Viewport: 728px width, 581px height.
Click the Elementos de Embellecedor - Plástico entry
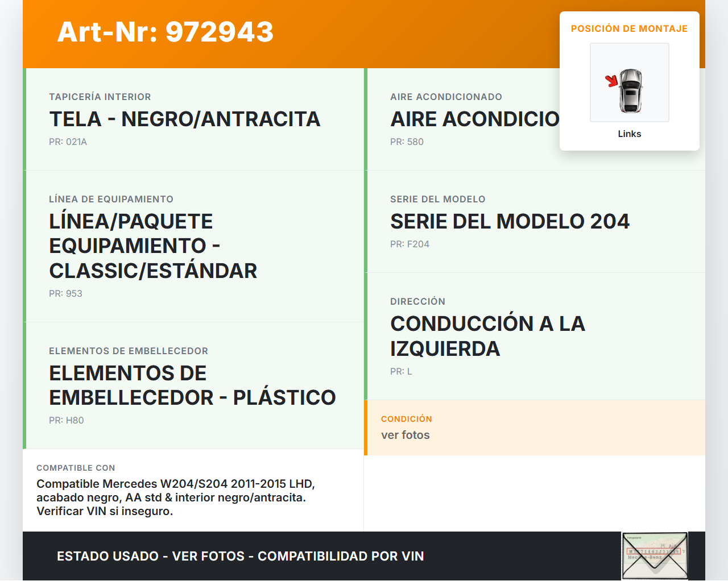[192, 385]
